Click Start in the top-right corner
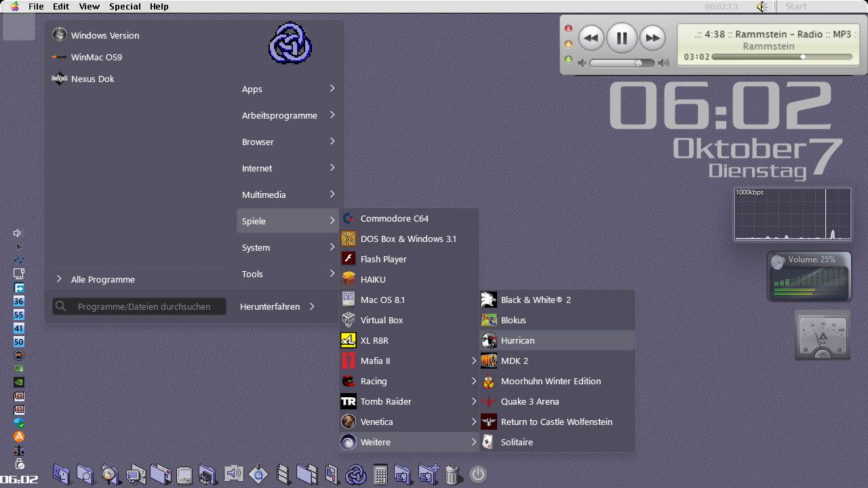Screen dimensions: 868x488 (796, 6)
